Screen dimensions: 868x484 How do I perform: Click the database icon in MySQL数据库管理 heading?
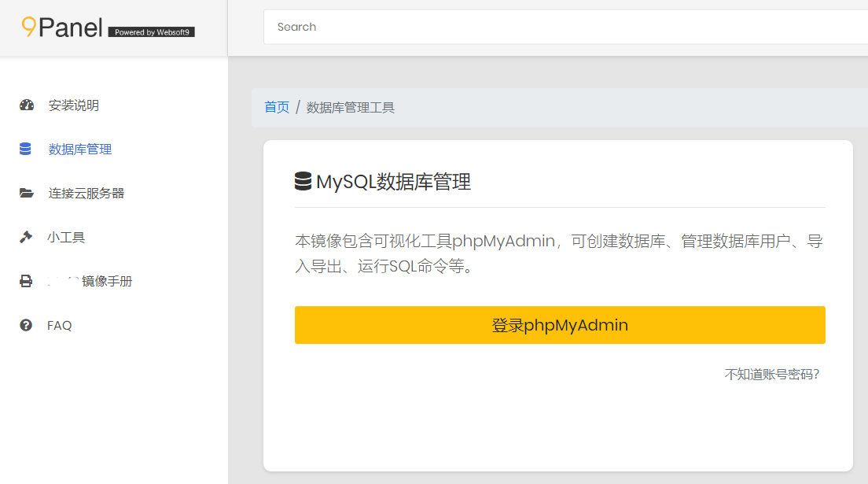[303, 182]
